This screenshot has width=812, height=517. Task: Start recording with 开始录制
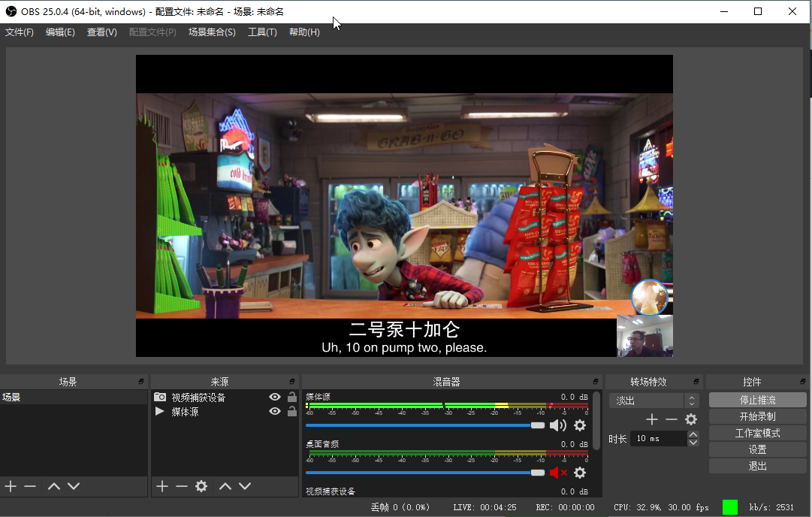coord(757,416)
